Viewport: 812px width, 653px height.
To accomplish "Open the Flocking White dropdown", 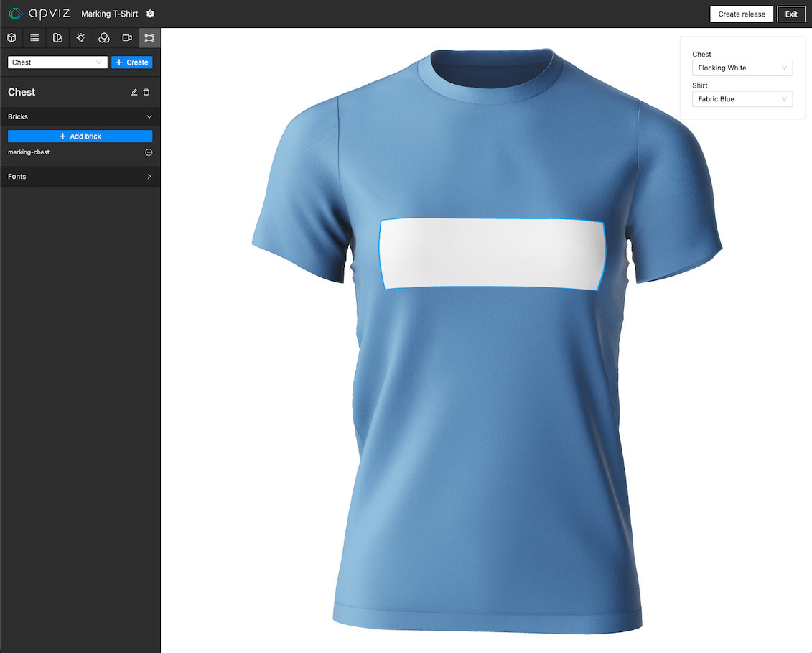I will [x=742, y=68].
